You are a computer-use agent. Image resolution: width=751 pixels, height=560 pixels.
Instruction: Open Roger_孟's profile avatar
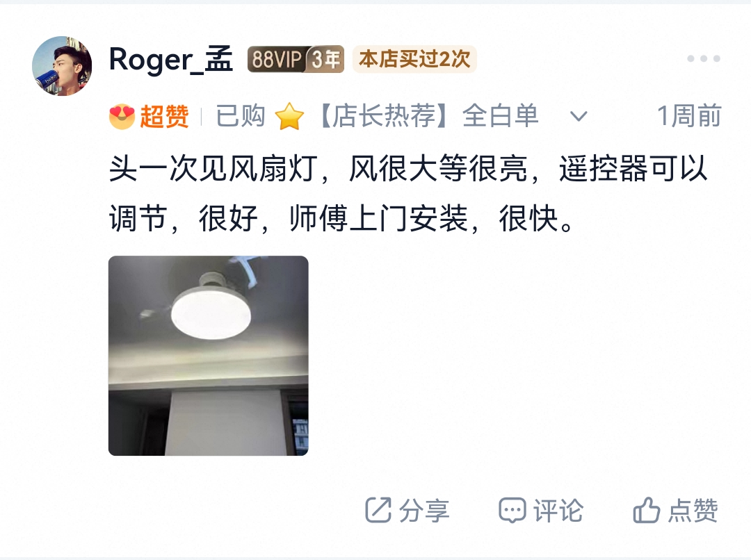coord(62,65)
